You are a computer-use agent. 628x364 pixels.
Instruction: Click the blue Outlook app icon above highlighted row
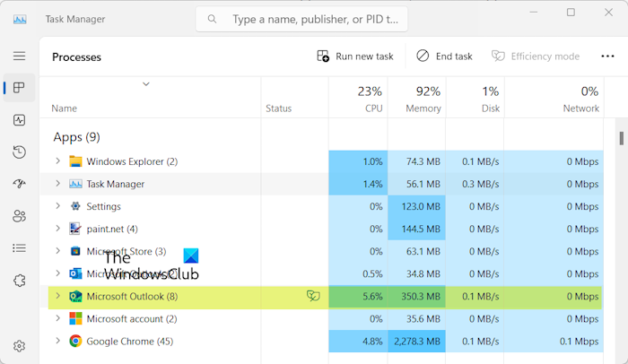click(75, 273)
